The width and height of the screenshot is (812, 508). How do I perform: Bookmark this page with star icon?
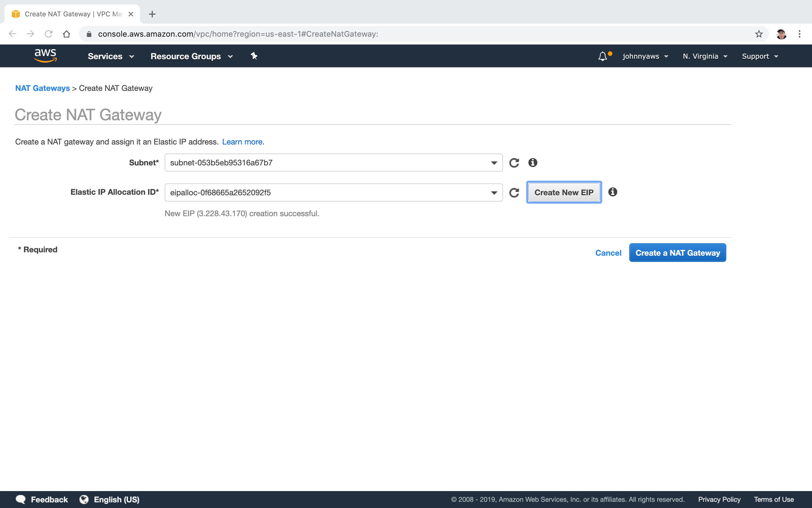tap(759, 34)
